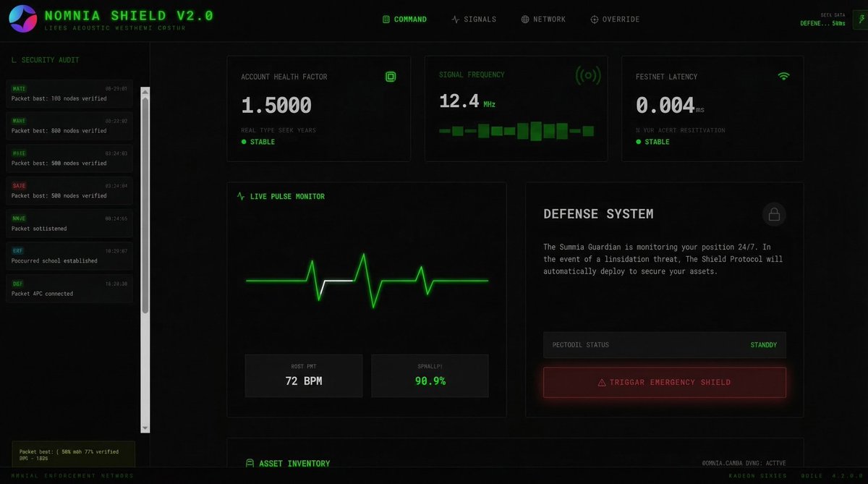
Task: Click the Defense System heading
Action: tap(598, 214)
